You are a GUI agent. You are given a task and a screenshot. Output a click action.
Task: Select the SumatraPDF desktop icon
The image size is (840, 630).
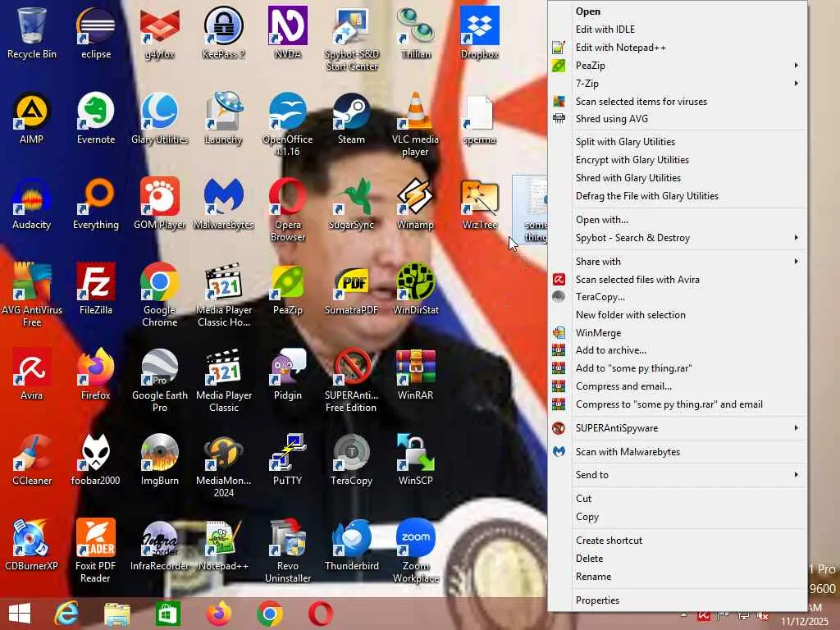[x=351, y=290]
